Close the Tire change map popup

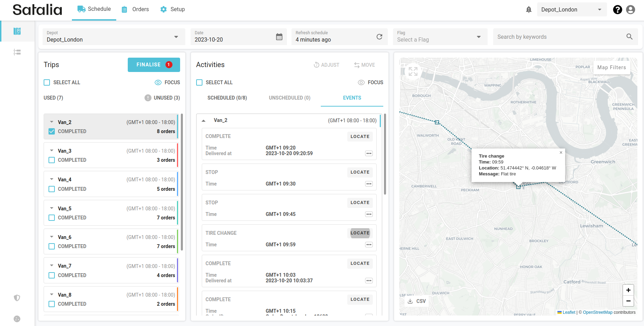click(561, 152)
